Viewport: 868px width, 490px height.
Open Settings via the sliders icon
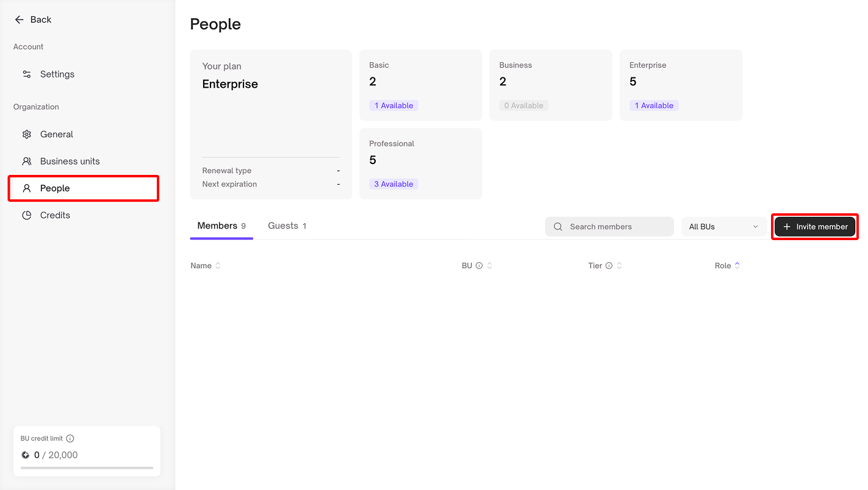pos(27,74)
